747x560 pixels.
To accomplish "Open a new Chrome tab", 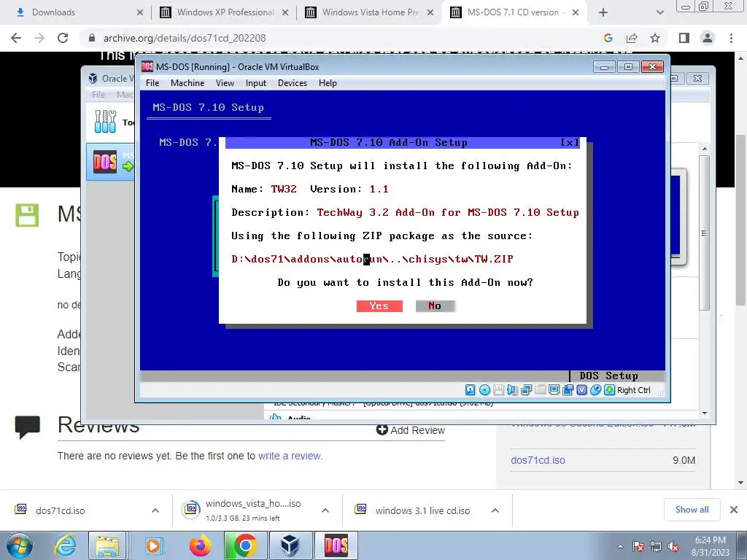I will coord(603,12).
